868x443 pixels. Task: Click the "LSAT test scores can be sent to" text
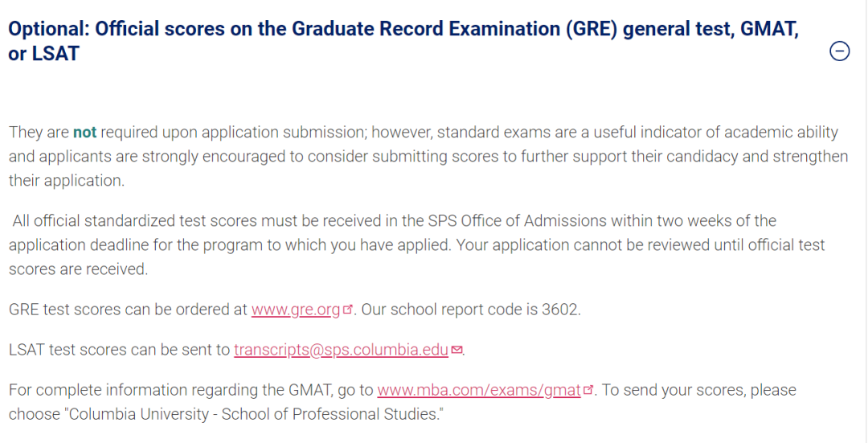119,350
